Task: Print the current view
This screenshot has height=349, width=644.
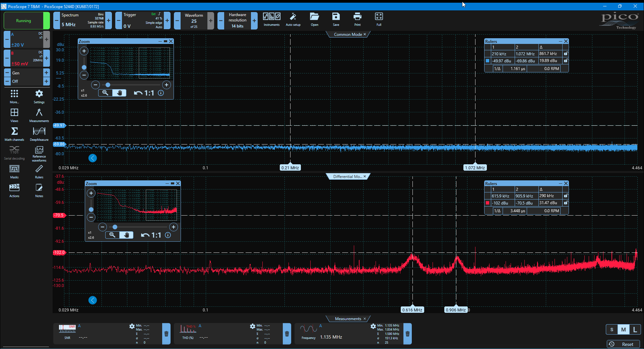Action: [358, 19]
